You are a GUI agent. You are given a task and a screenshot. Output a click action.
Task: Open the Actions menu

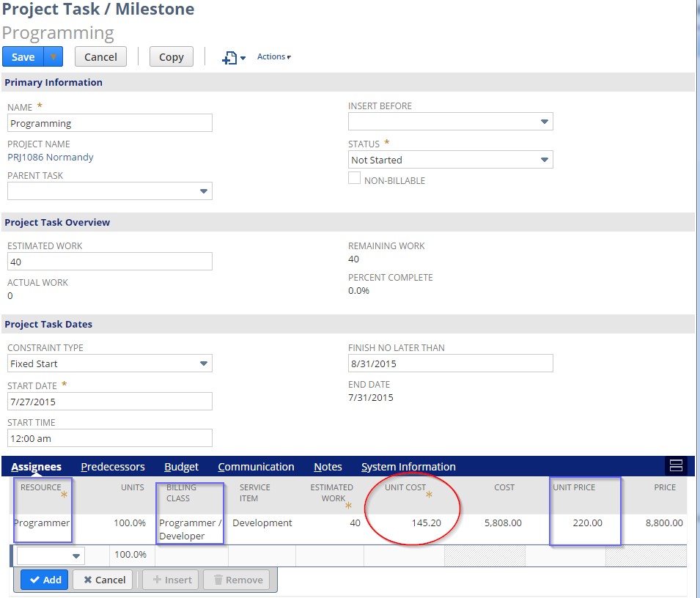[272, 56]
